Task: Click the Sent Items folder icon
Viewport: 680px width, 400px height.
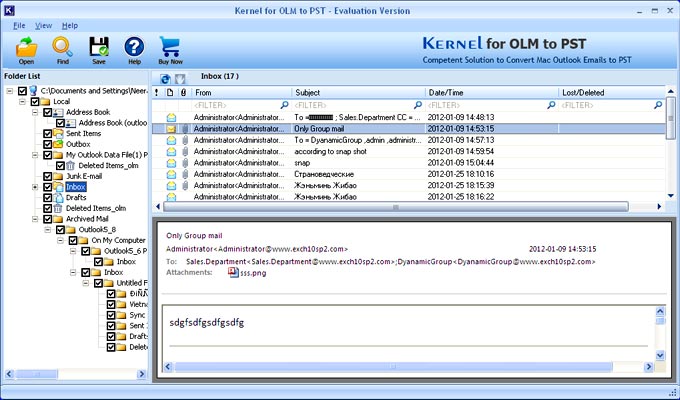Action: [58, 133]
